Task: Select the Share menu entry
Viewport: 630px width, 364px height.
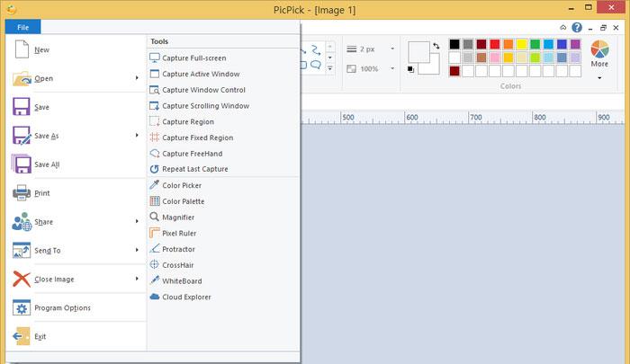Action: [x=76, y=221]
